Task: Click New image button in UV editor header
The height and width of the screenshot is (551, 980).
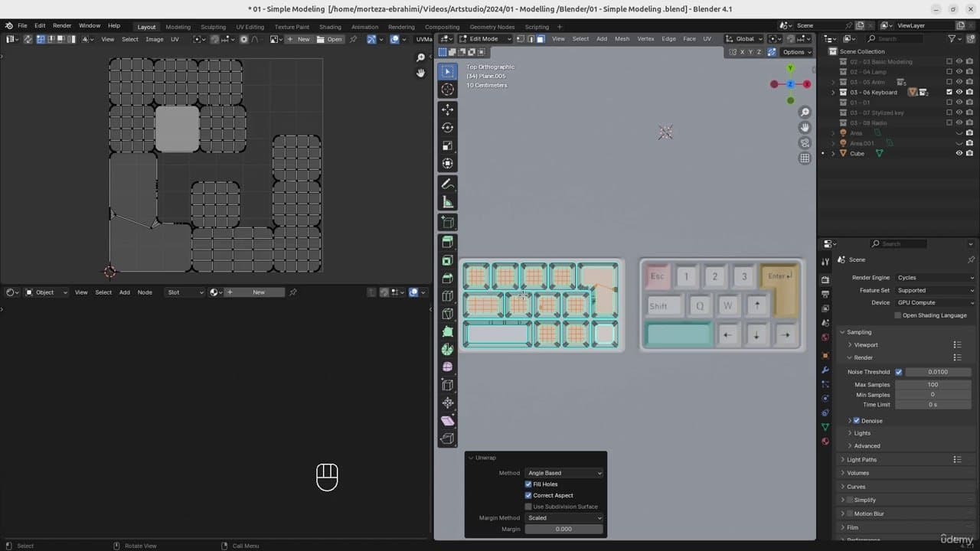Action: click(x=299, y=39)
